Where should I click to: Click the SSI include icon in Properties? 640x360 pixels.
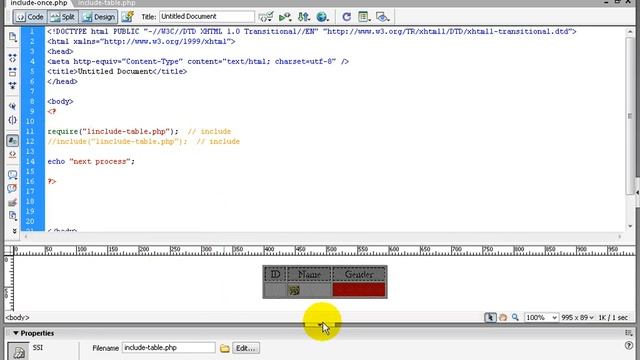[x=18, y=352]
